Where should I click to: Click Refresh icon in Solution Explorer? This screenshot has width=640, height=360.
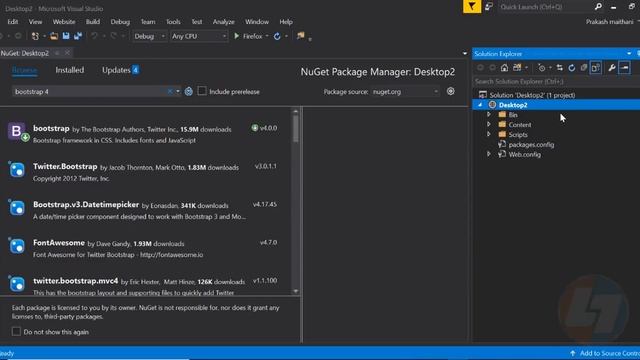pyautogui.click(x=572, y=68)
